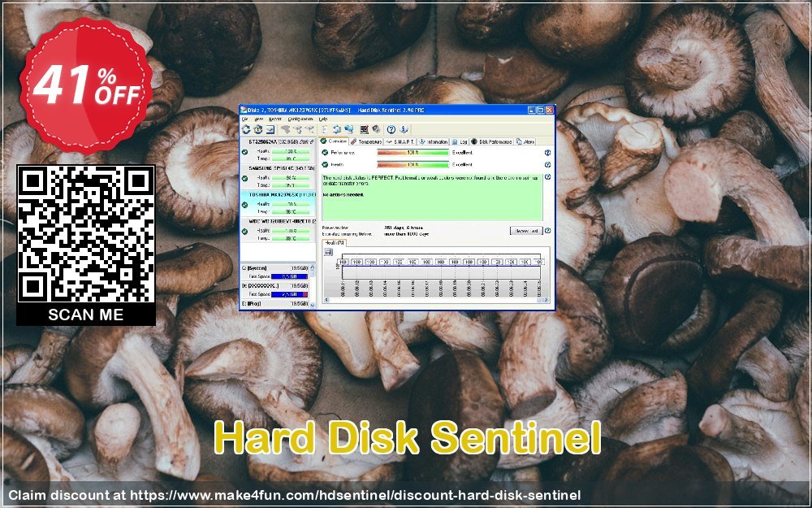Click the save icon above the health graph

[328, 252]
